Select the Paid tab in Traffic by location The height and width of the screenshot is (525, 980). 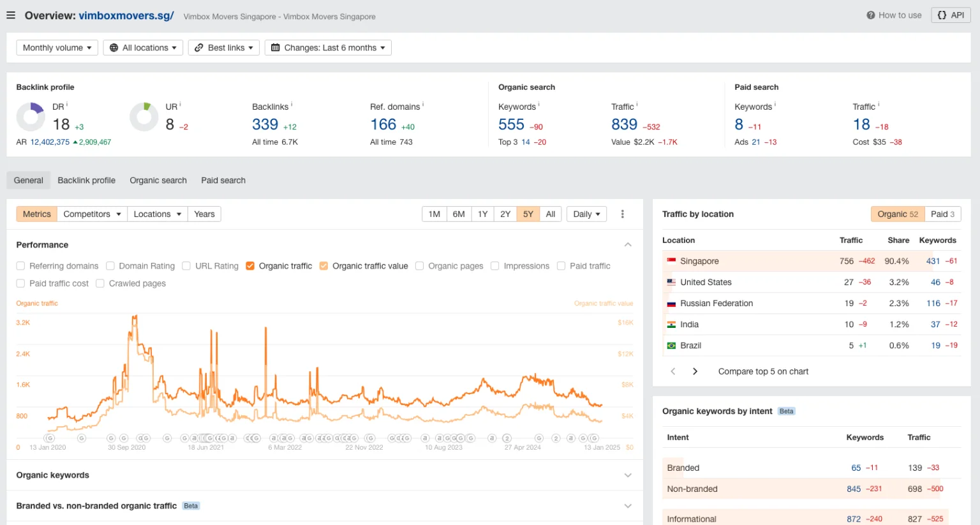point(942,214)
